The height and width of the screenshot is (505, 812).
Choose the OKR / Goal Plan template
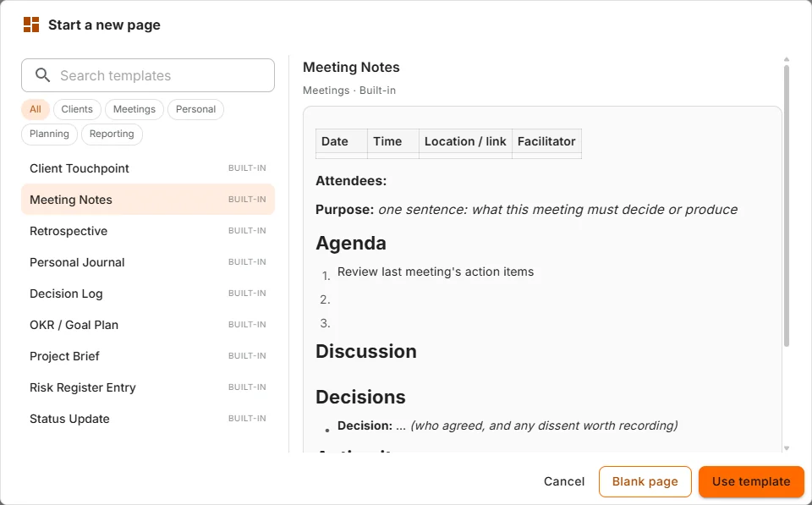[x=148, y=325]
